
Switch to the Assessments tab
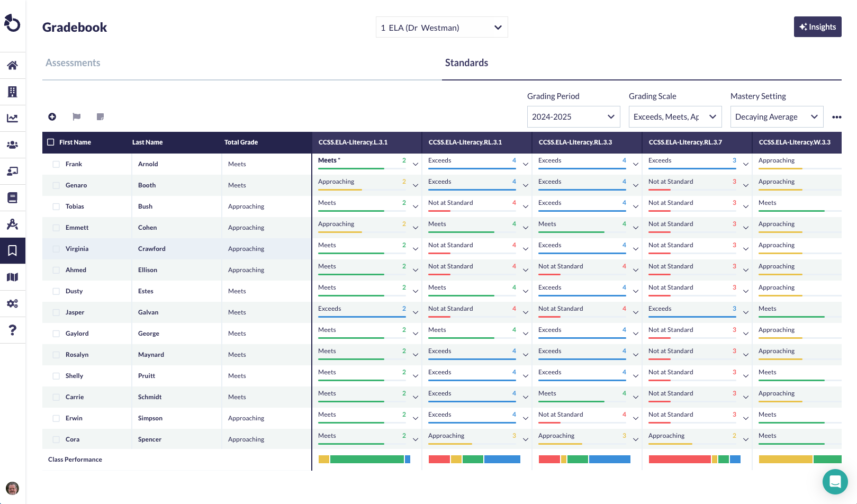(73, 63)
